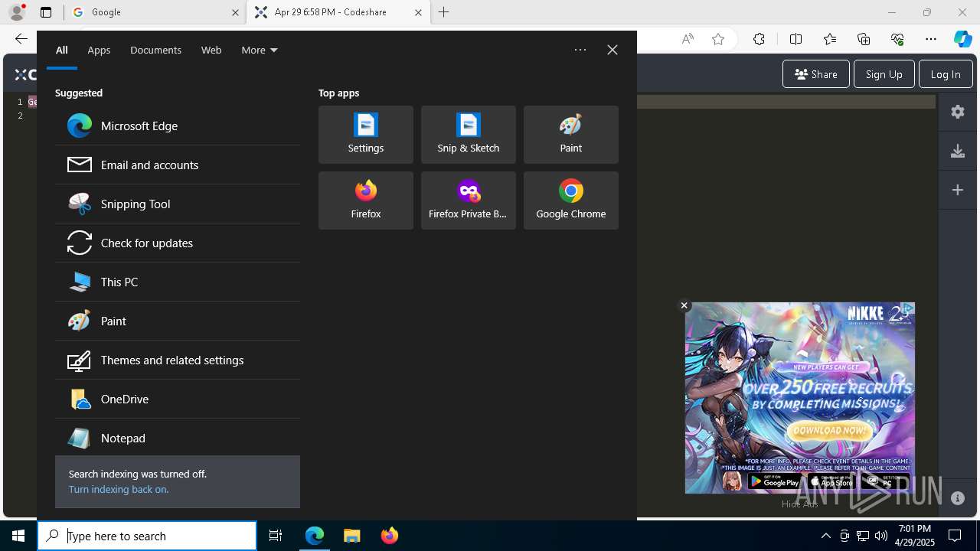This screenshot has height=551, width=980.
Task: Open Collections panel
Action: tap(864, 39)
